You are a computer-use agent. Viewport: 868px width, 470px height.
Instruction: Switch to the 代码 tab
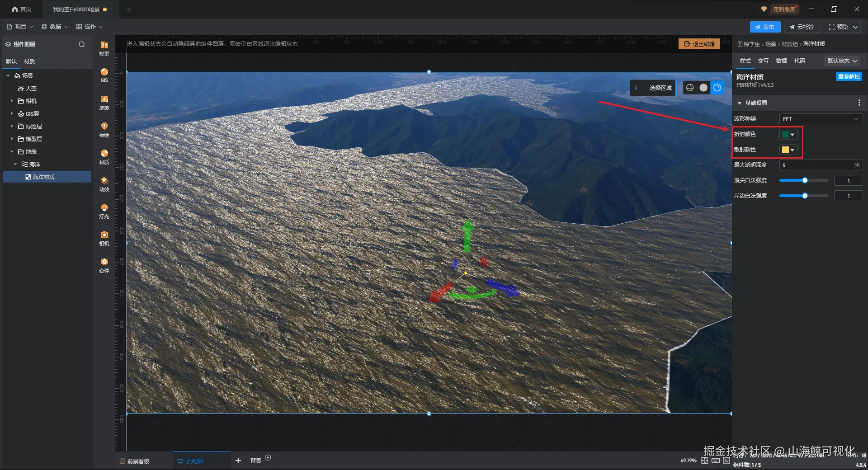(x=799, y=61)
